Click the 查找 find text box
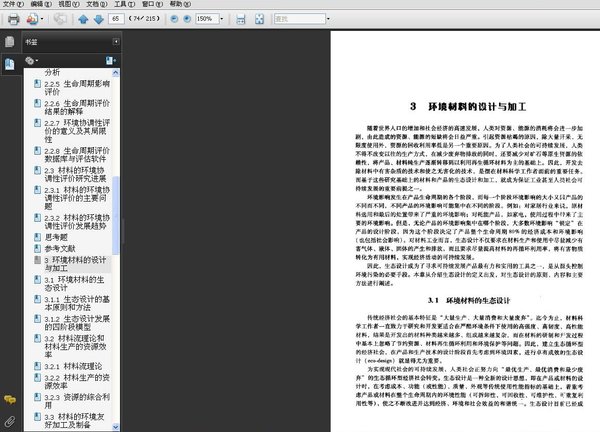Image resolution: width=600 pixels, height=432 pixels. click(x=300, y=19)
